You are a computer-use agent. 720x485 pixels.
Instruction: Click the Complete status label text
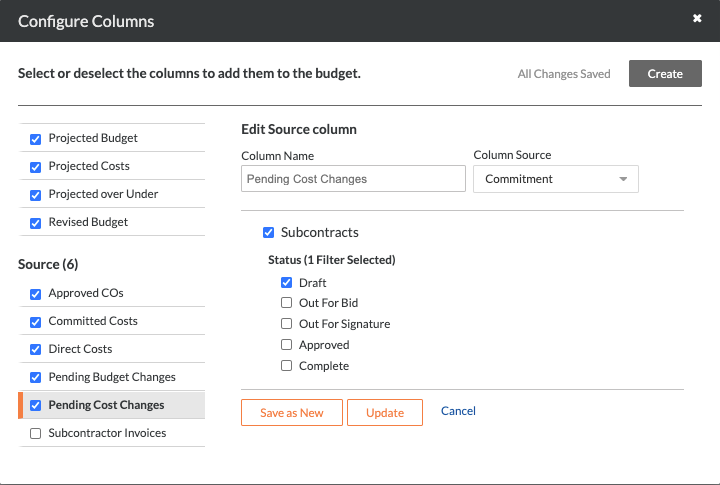coord(324,366)
